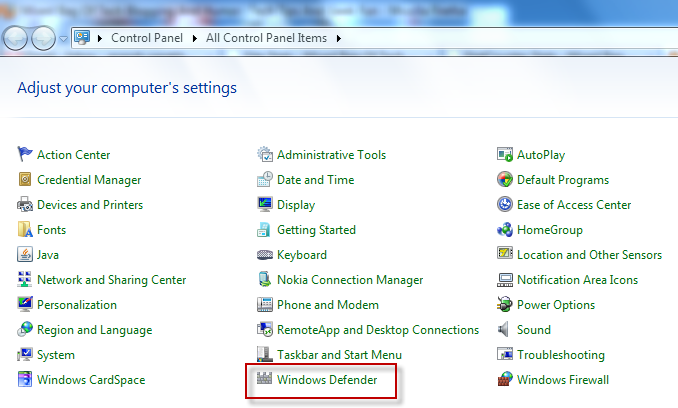
Task: Open the AutoPlay icon
Action: coord(505,154)
